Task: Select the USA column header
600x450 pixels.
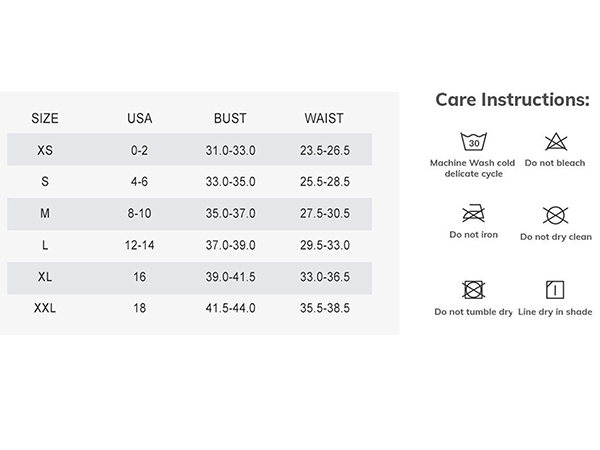Action: point(140,118)
